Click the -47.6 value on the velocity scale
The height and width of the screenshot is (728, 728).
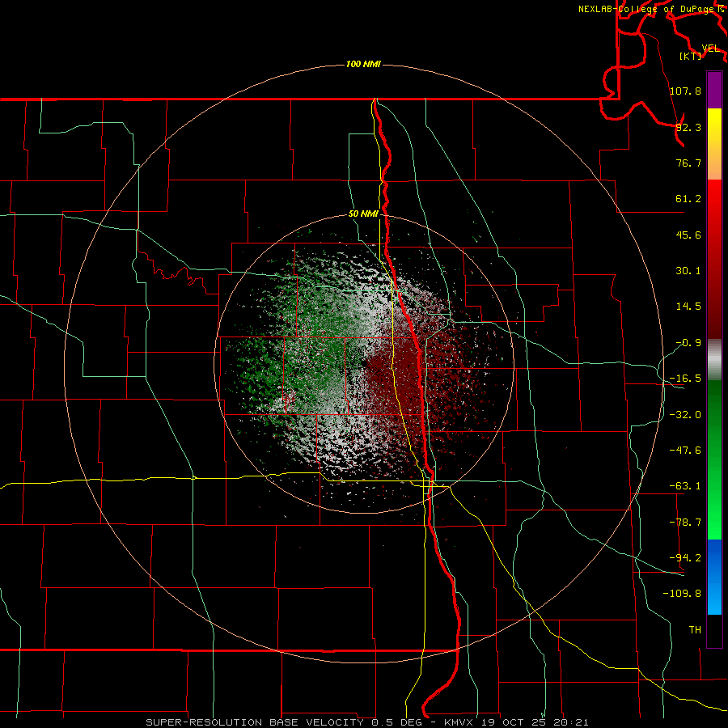click(x=685, y=451)
